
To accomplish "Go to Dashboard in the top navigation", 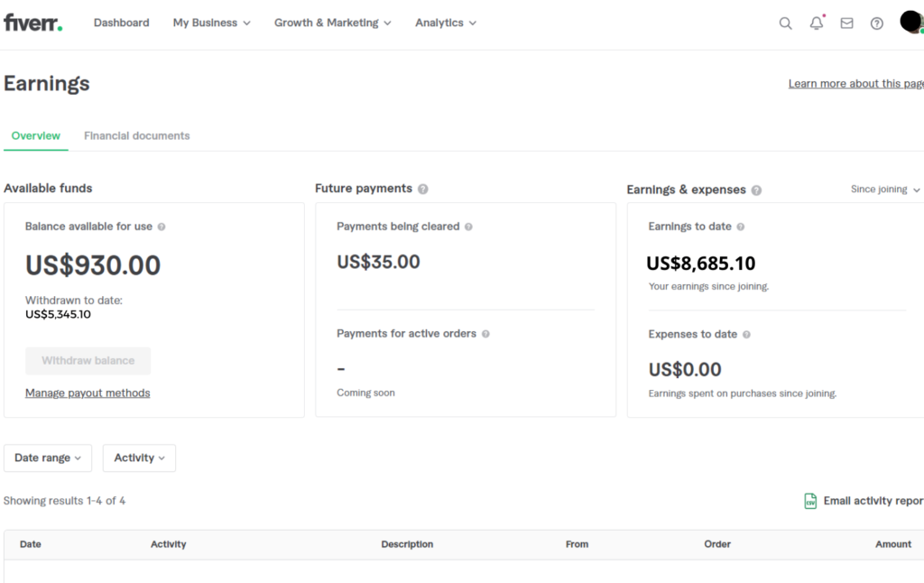I will click(x=121, y=23).
